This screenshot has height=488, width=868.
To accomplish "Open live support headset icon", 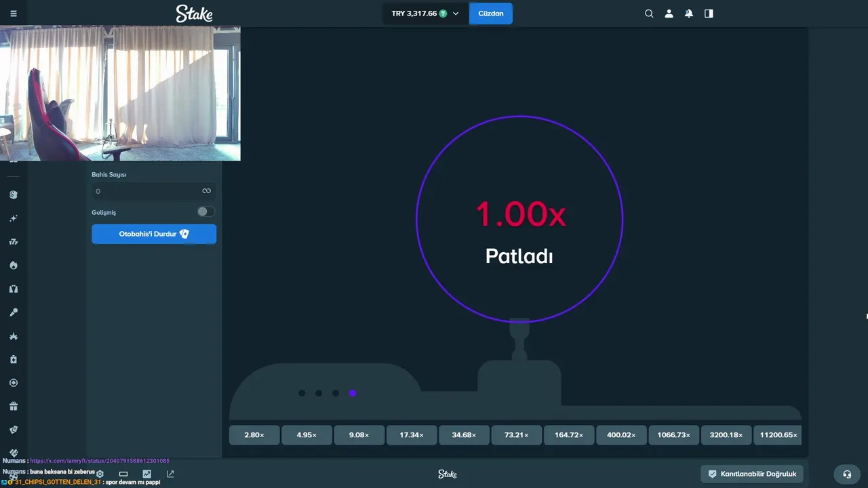I will click(847, 474).
